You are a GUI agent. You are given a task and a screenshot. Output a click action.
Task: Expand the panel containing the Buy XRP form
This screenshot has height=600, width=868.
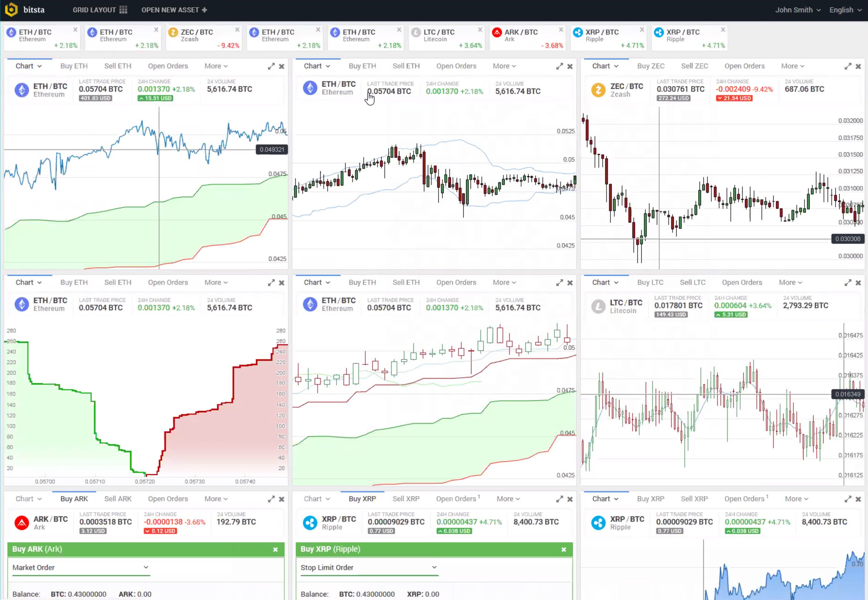click(x=560, y=499)
